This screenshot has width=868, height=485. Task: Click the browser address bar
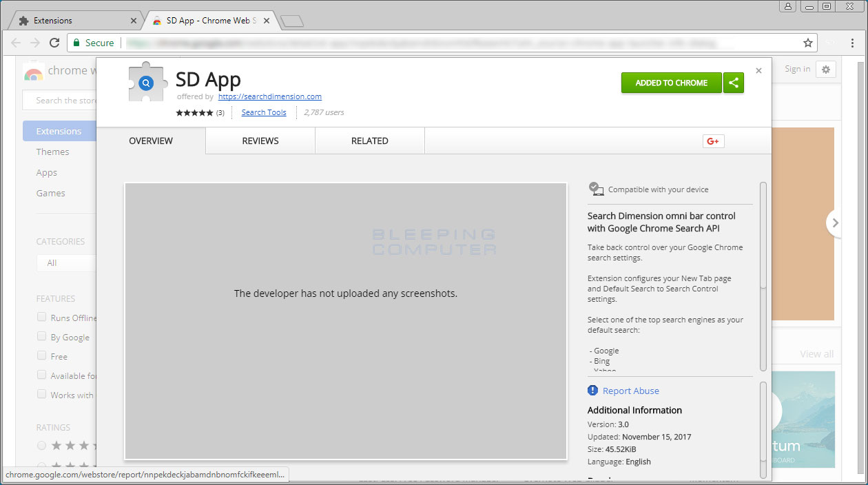(442, 43)
